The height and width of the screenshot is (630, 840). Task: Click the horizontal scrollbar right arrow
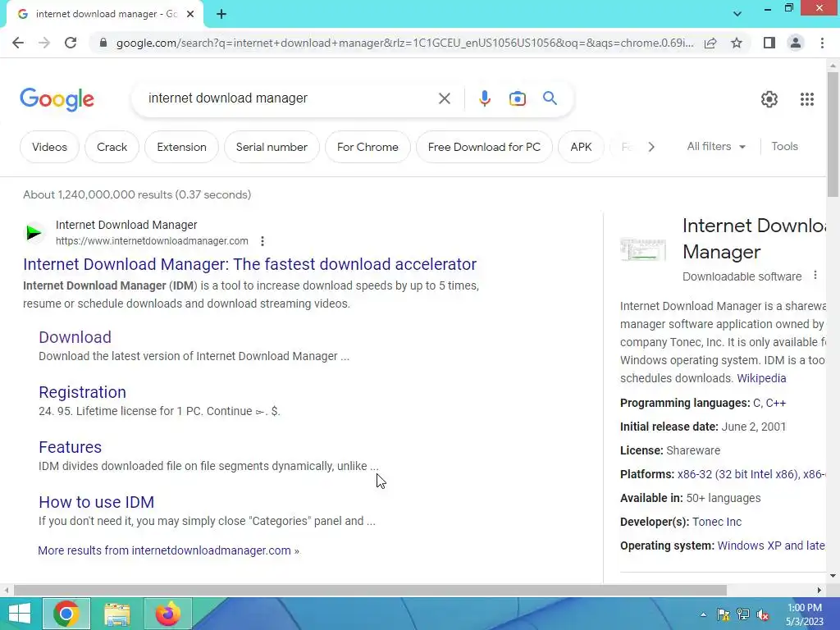pos(819,591)
